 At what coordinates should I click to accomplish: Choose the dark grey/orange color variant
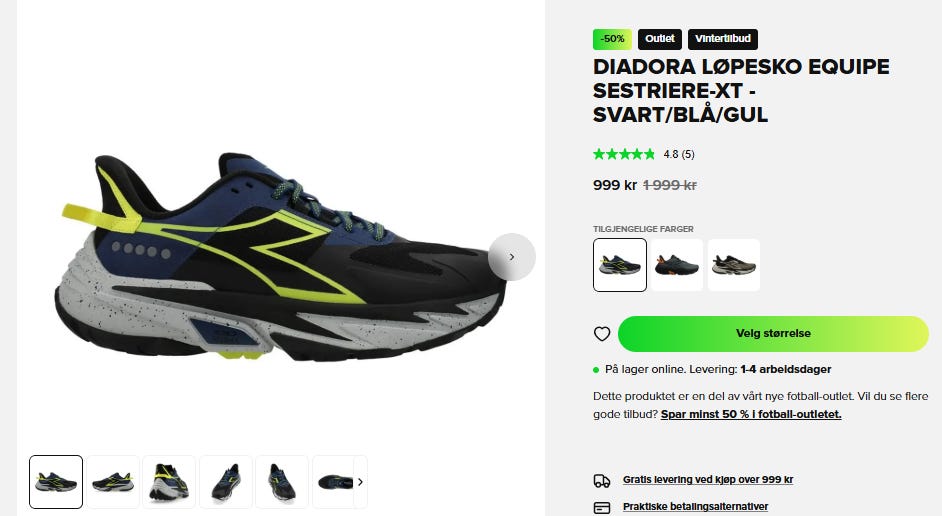pos(676,265)
